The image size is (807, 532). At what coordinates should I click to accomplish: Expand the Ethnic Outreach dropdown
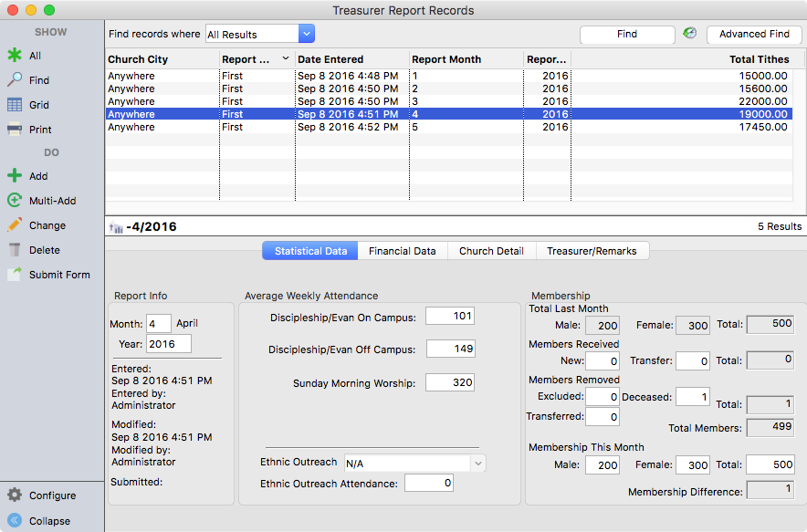click(x=477, y=463)
